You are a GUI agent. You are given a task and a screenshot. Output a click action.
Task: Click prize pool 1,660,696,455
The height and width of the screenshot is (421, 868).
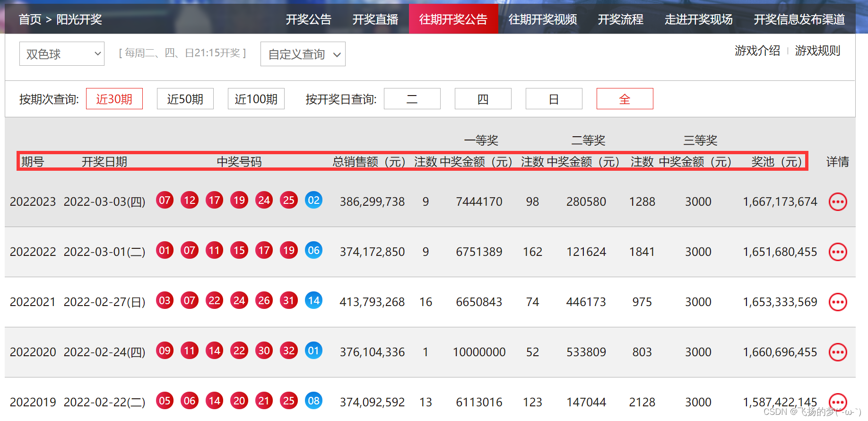click(780, 352)
